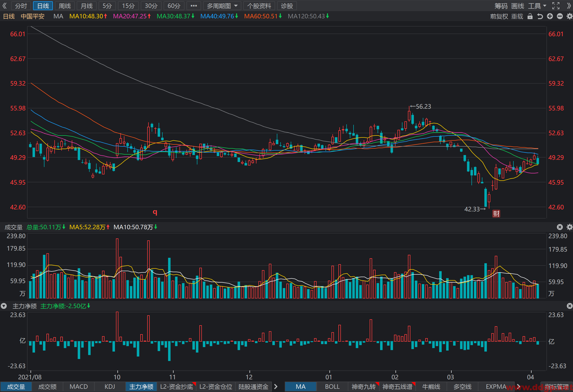Collapse left panel with double chevron
Image resolution: width=573 pixels, height=392 pixels.
click(4, 6)
